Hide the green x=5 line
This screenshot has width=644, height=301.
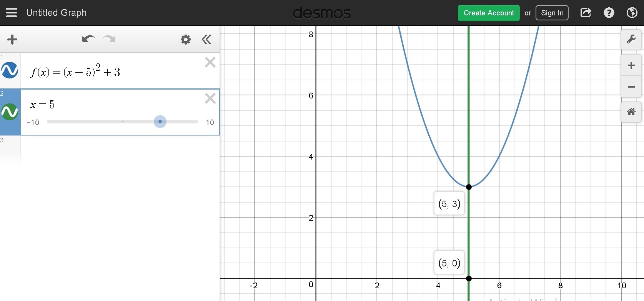coord(10,112)
